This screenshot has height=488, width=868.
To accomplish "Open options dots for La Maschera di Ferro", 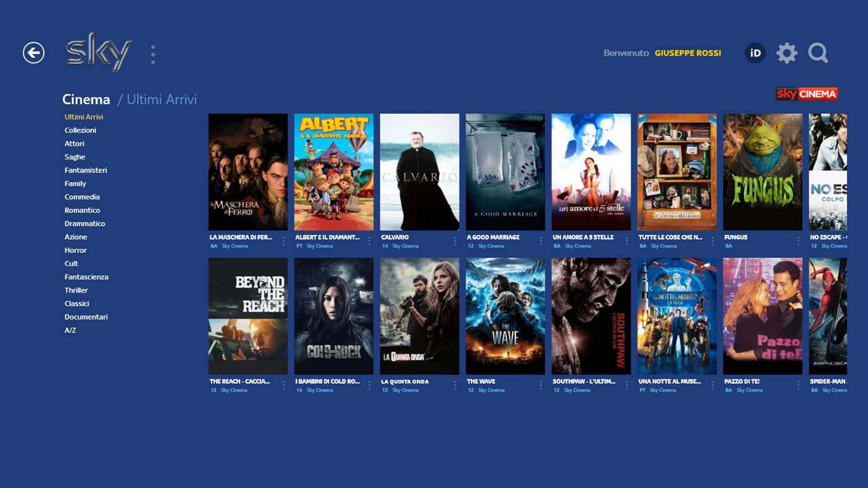I will coord(284,241).
